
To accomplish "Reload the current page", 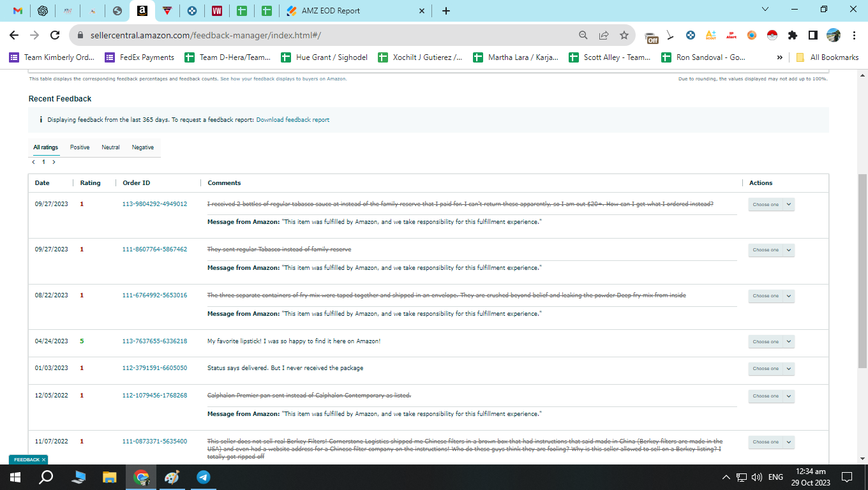I will tap(55, 35).
